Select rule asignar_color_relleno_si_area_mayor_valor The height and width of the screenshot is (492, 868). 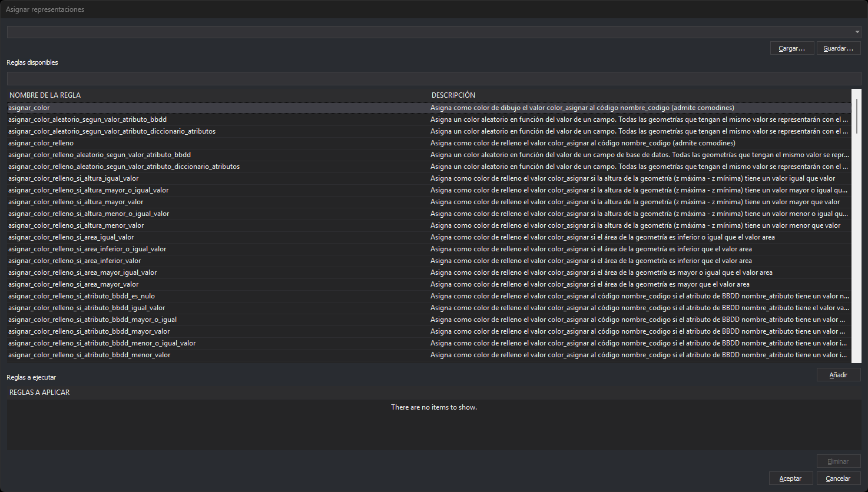click(429, 284)
